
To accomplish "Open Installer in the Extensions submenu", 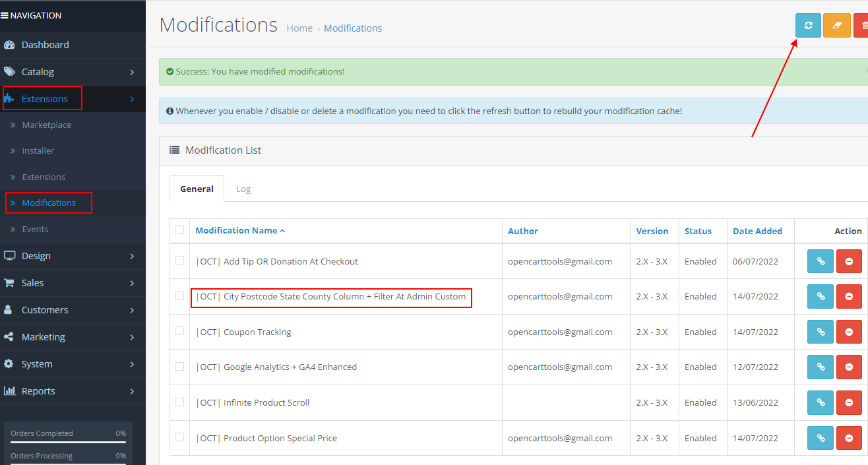I will [38, 150].
